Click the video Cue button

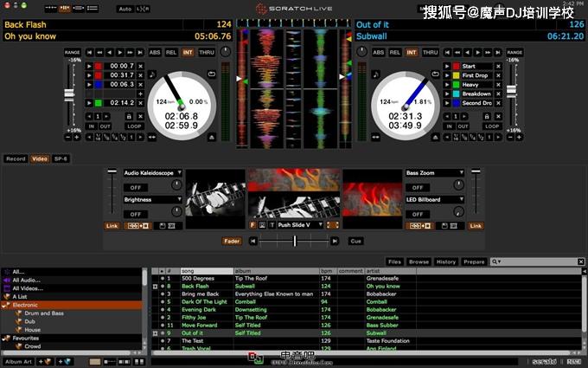[x=355, y=241]
